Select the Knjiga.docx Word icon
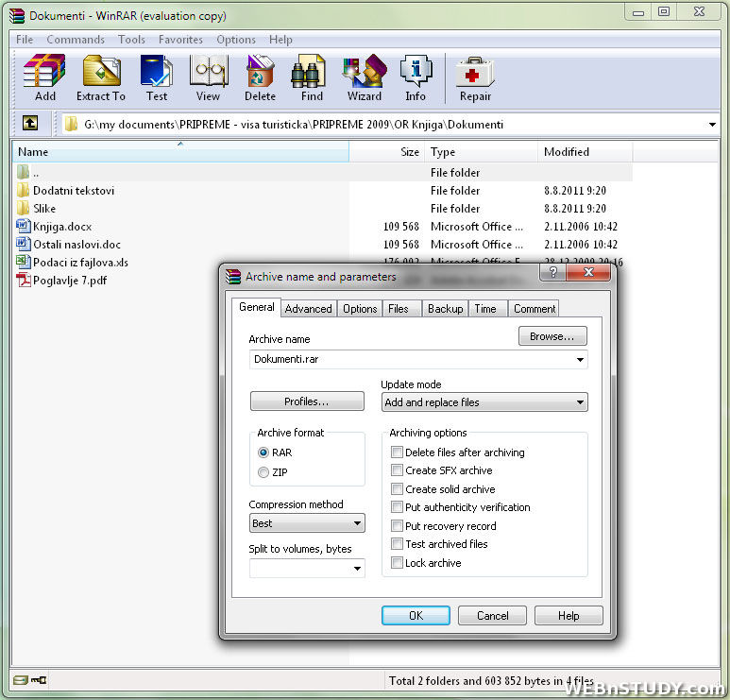This screenshot has width=730, height=700. 24,227
